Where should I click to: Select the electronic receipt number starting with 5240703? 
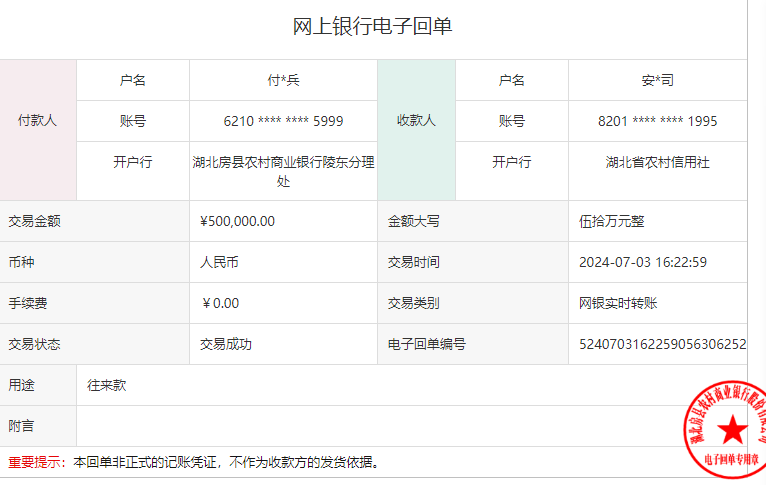[662, 344]
